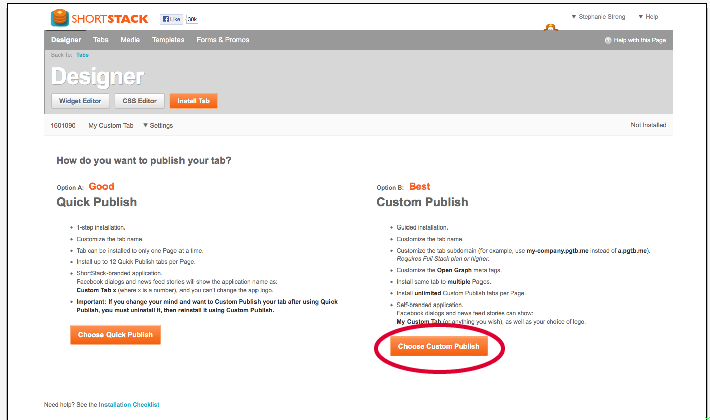Open the Stephanie Strong account dropdown
Image resolution: width=710 pixels, height=420 pixels.
pos(598,17)
